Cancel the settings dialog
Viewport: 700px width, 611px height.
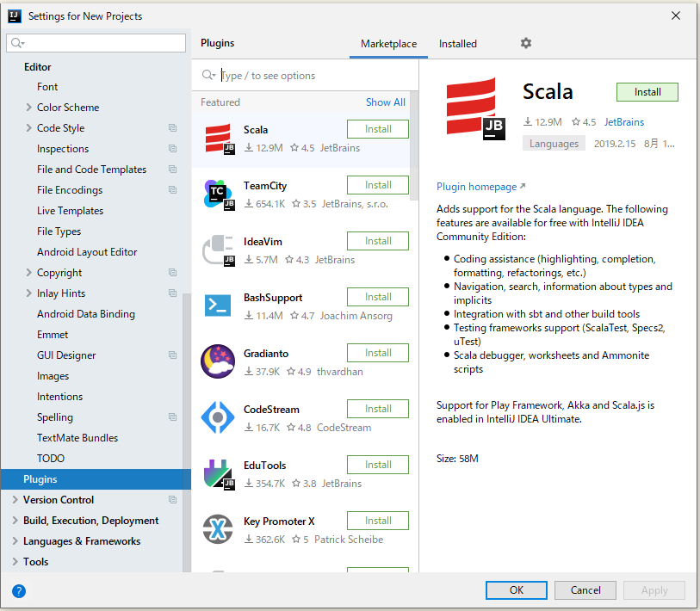(585, 590)
